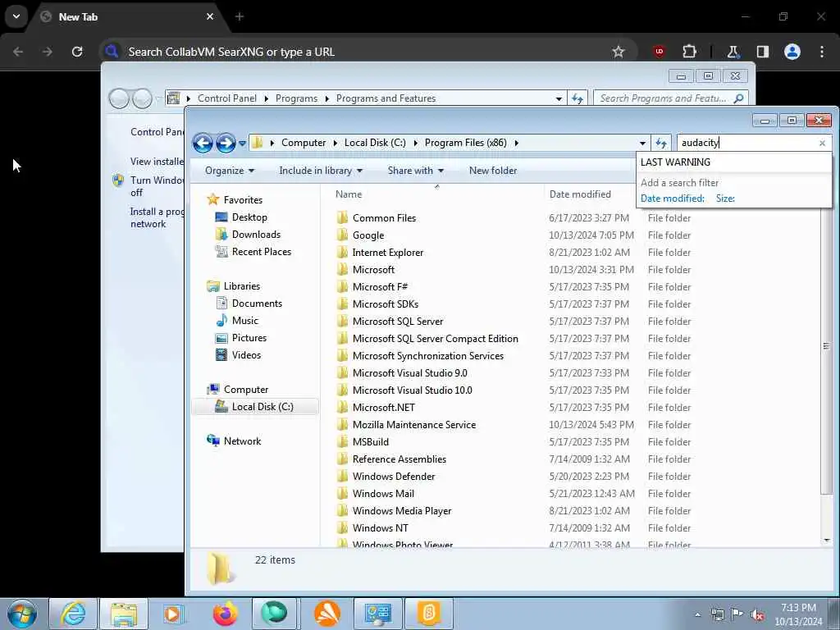Viewport: 840px width, 630px height.
Task: Open the Chrome profile avatar
Action: pyautogui.click(x=792, y=52)
